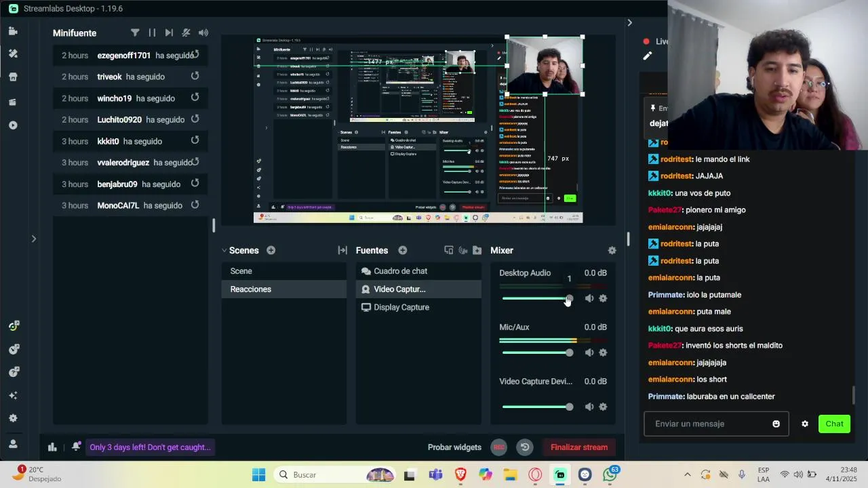Replay Luchito0920 follow alert
The image size is (868, 488).
tap(195, 119)
